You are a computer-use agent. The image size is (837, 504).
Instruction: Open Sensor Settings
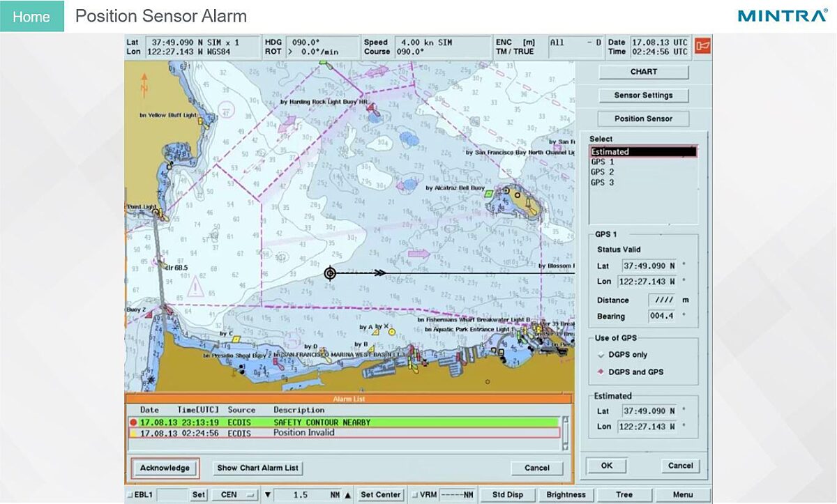coord(644,96)
